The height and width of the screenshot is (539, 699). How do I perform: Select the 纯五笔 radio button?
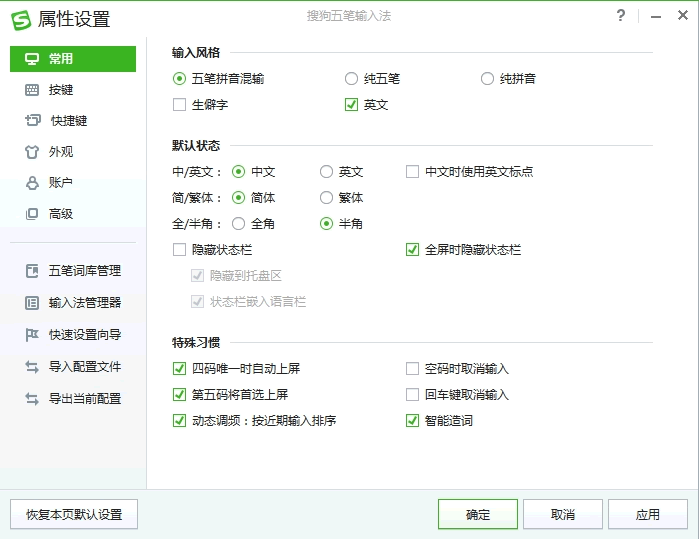[x=351, y=78]
